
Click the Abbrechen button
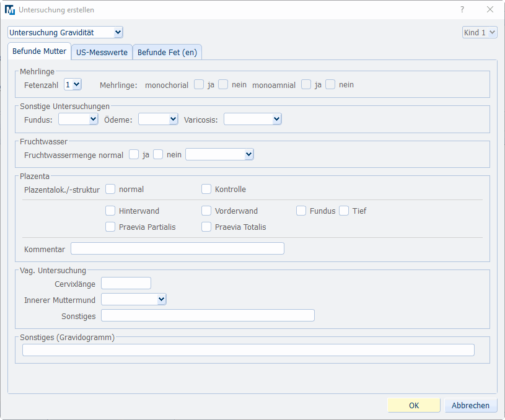tap(470, 406)
